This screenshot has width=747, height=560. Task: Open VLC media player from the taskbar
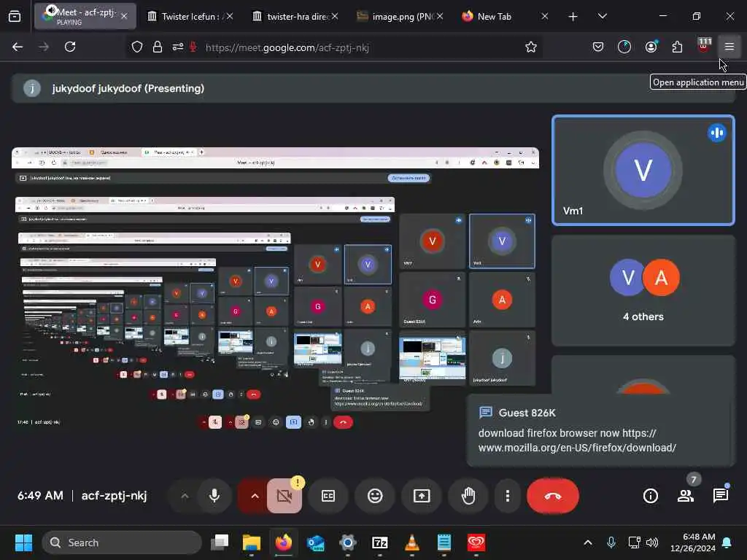pyautogui.click(x=411, y=542)
